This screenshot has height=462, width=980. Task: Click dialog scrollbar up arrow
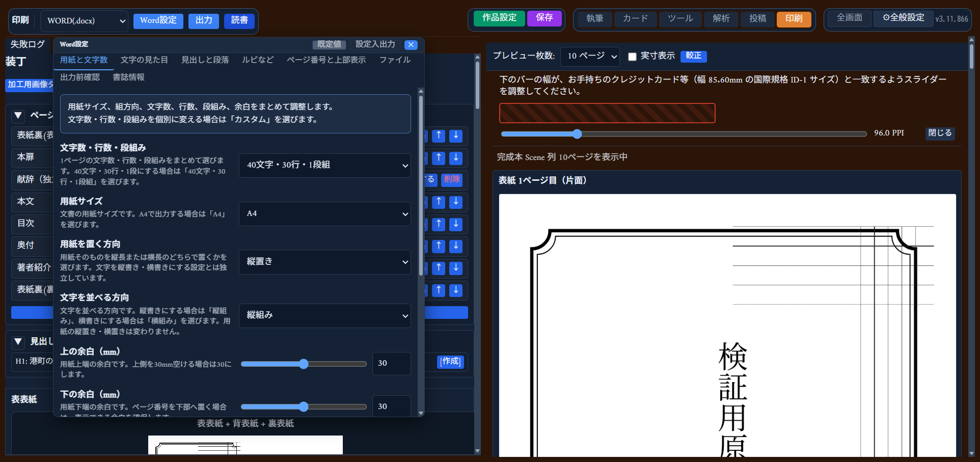[x=421, y=91]
